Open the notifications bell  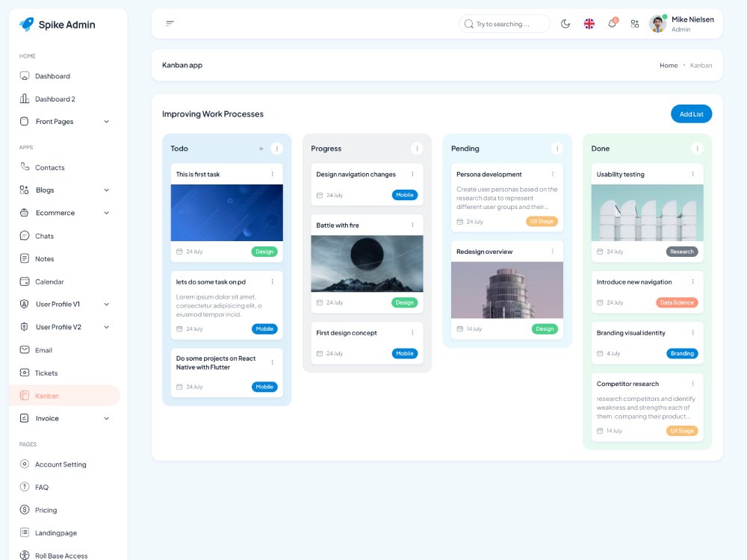click(x=613, y=23)
